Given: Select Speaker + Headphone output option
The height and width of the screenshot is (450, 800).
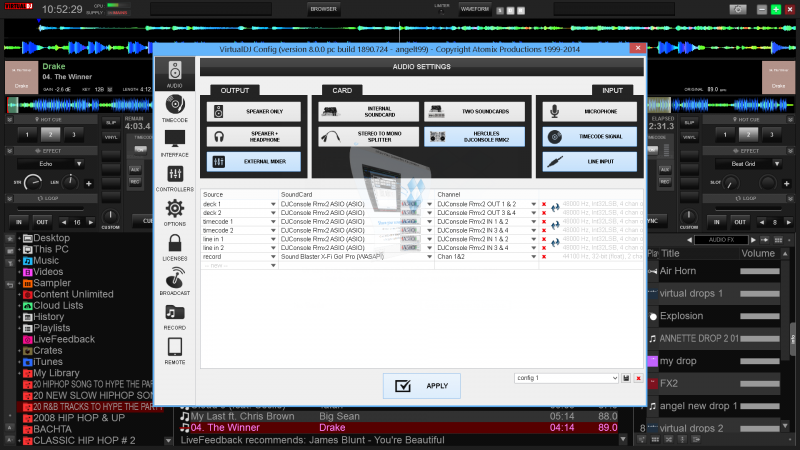Looking at the screenshot, I should tap(254, 136).
